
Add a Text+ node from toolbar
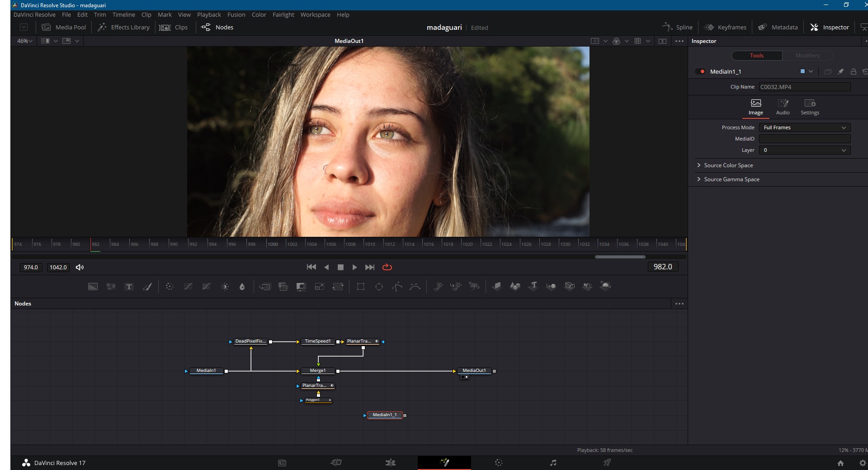coord(129,287)
